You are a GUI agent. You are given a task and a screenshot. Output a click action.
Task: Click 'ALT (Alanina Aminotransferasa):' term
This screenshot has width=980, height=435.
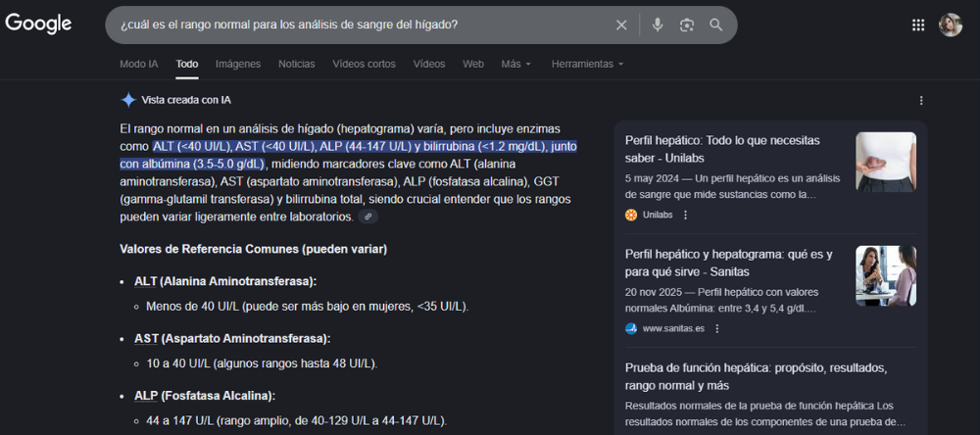[225, 281]
